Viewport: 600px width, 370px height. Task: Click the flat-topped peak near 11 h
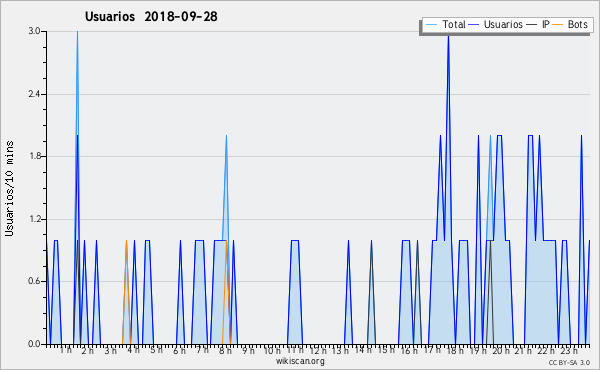coord(295,241)
